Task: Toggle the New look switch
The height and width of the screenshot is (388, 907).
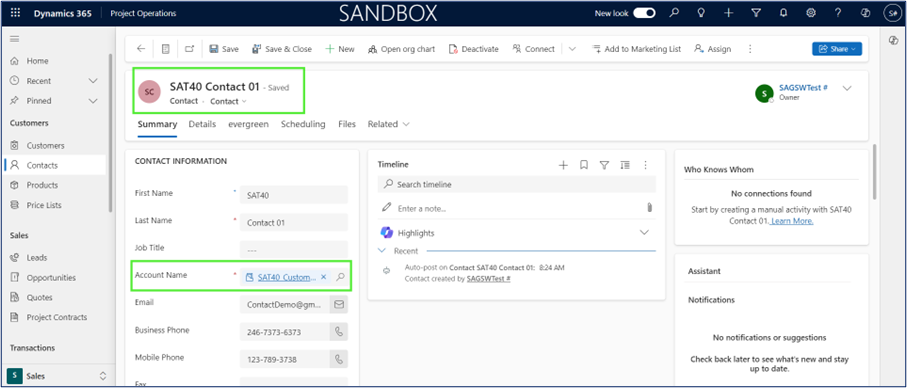Action: (644, 13)
